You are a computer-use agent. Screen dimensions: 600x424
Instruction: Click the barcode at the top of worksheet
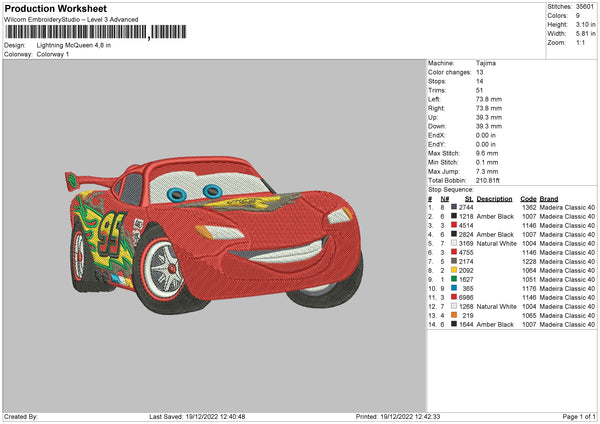coord(75,34)
